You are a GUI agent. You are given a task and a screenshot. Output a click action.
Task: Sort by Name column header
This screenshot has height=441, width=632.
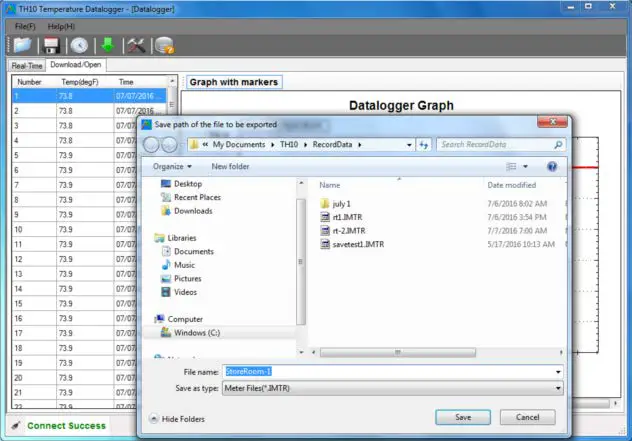330,185
